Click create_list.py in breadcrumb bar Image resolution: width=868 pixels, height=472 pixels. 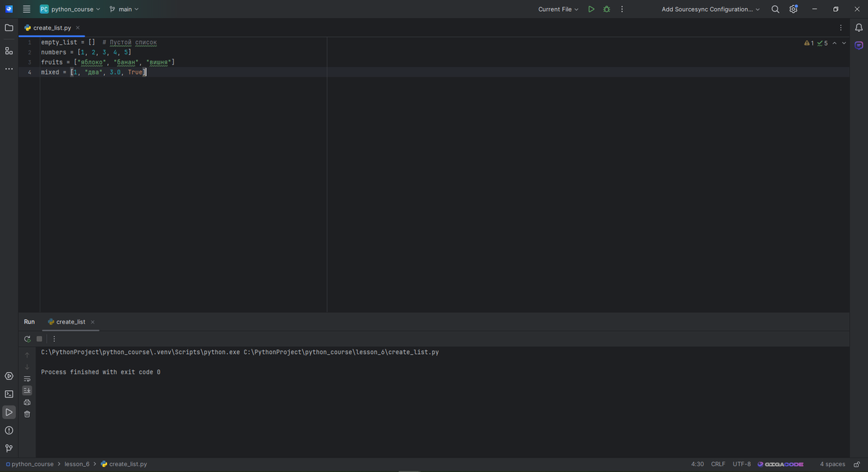click(x=124, y=464)
